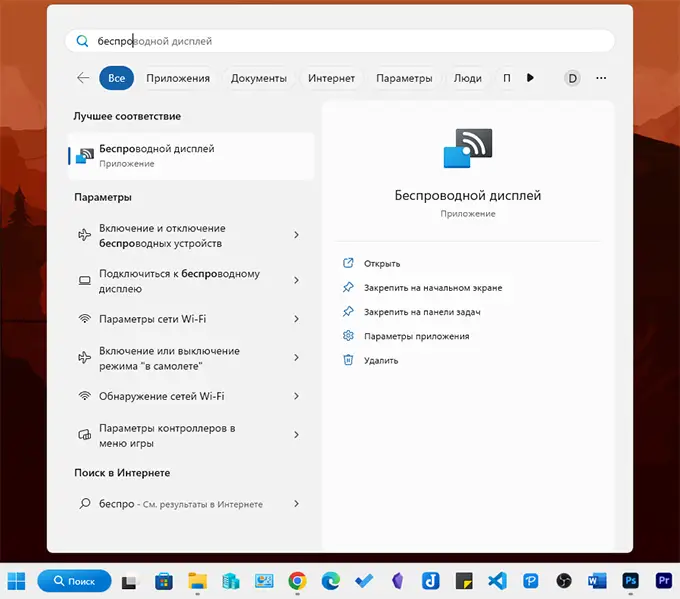
Task: Switch to the Приложения tab
Action: click(178, 78)
